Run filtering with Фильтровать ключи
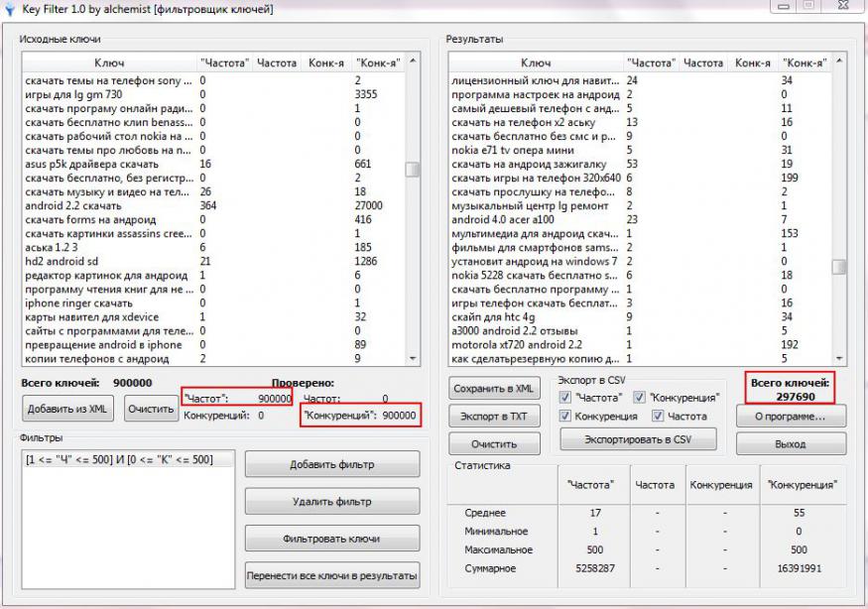This screenshot has width=868, height=609. pyautogui.click(x=331, y=540)
